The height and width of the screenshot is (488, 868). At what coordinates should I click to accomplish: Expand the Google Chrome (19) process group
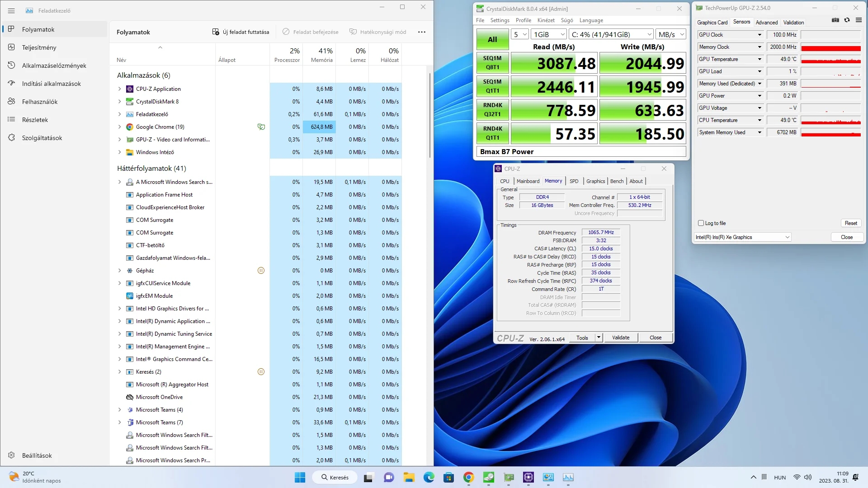pos(119,127)
